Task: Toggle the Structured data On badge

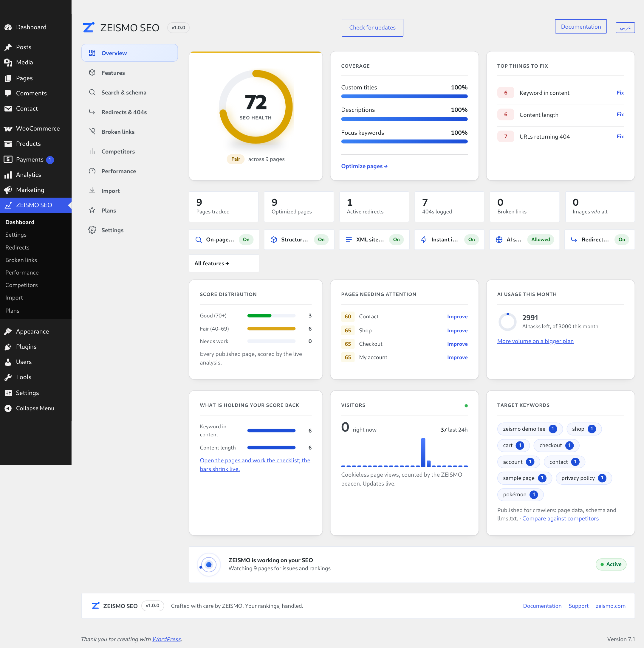Action: 321,239
